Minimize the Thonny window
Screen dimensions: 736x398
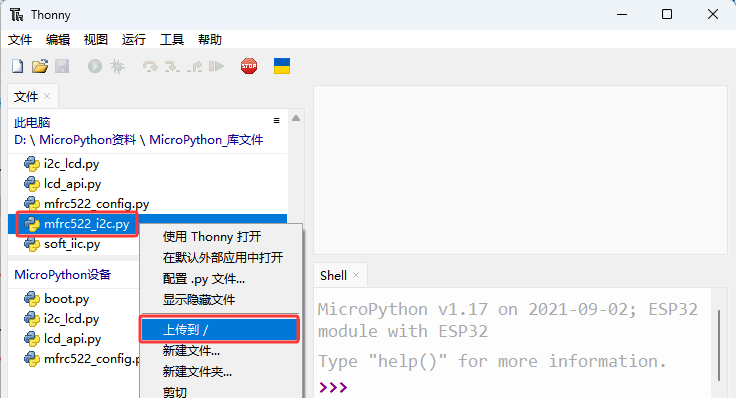(622, 15)
